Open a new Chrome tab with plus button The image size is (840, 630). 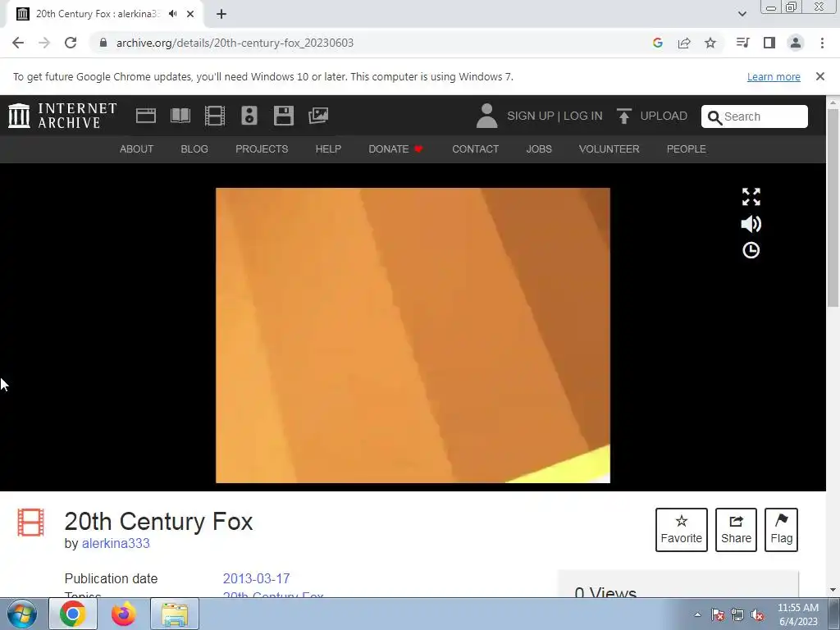click(221, 14)
